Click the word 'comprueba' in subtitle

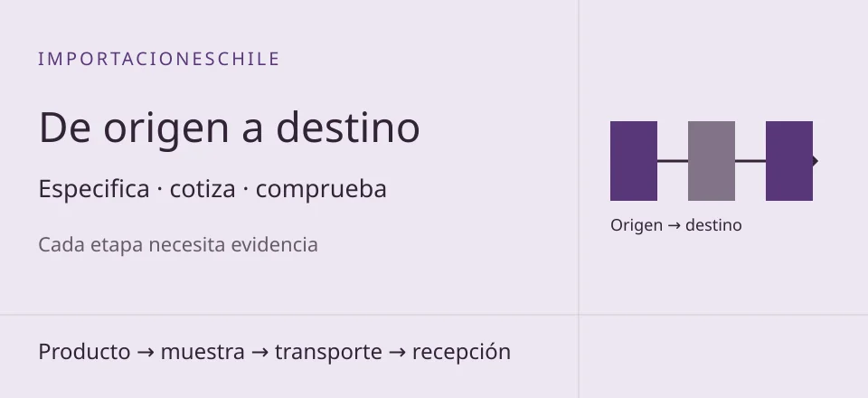[321, 191]
